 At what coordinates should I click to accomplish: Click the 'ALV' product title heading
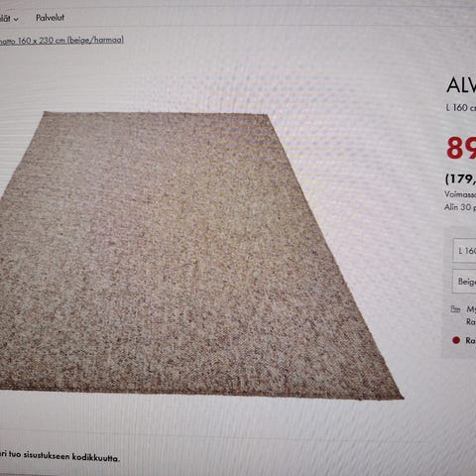tap(461, 85)
